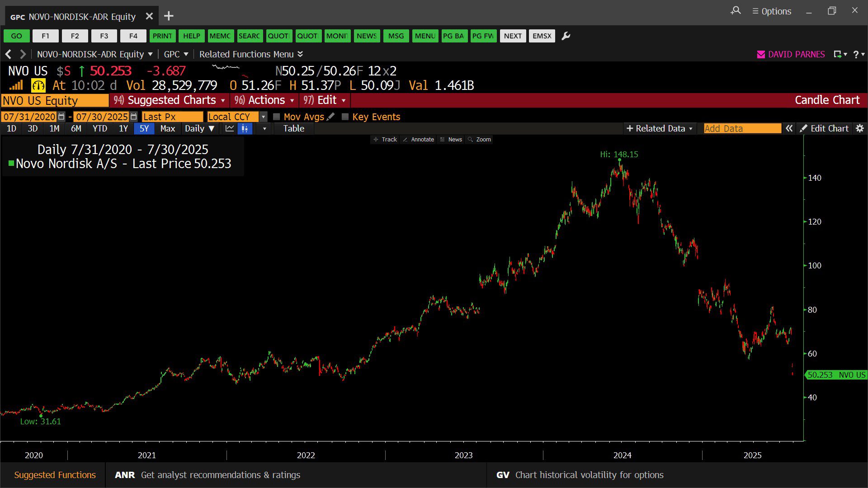Click the HELP function key
Viewport: 868px width, 488px height.
click(192, 36)
